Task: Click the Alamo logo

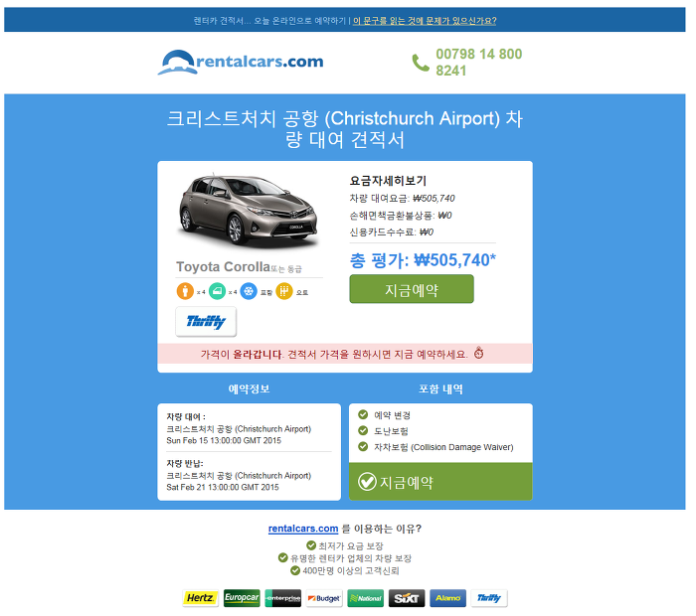Action: coord(447,598)
